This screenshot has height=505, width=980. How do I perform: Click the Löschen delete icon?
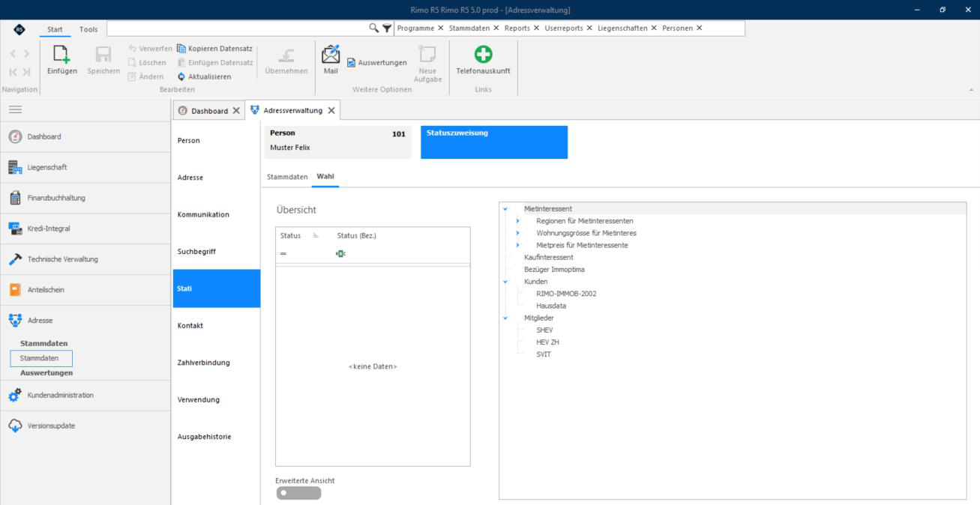coord(132,62)
